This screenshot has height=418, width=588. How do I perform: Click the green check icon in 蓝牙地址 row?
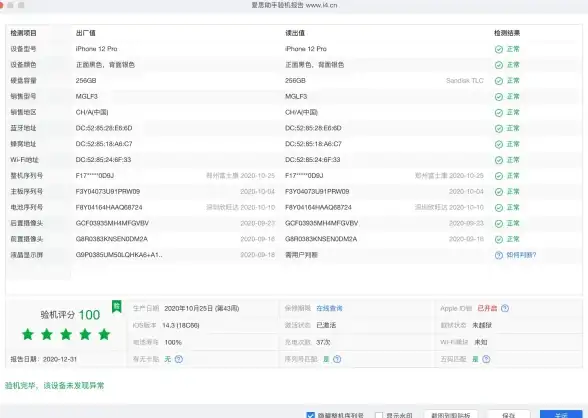[498, 129]
